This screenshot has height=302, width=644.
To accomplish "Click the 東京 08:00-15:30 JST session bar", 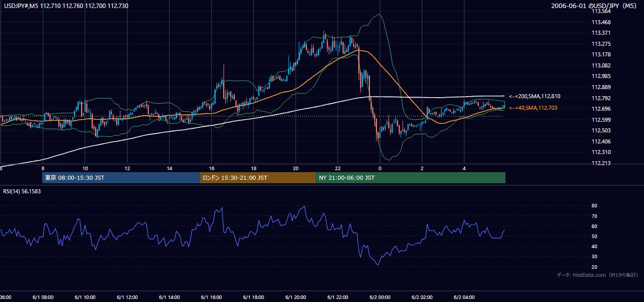I will [x=121, y=178].
